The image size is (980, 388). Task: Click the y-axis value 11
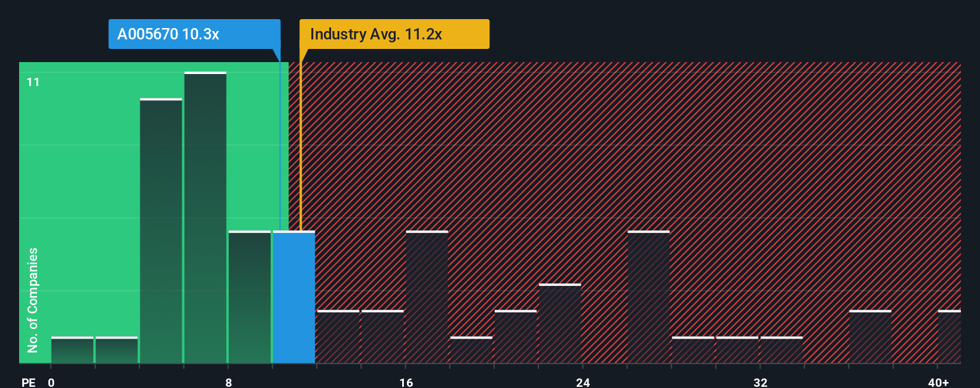pyautogui.click(x=33, y=82)
